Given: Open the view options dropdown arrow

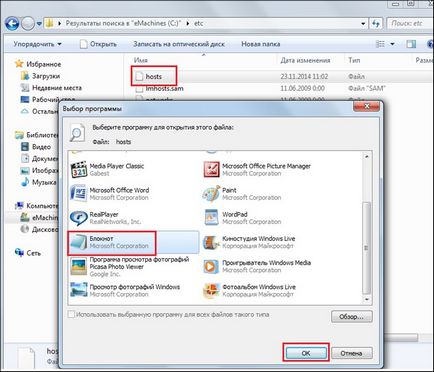Looking at the screenshot, I should pos(392,44).
